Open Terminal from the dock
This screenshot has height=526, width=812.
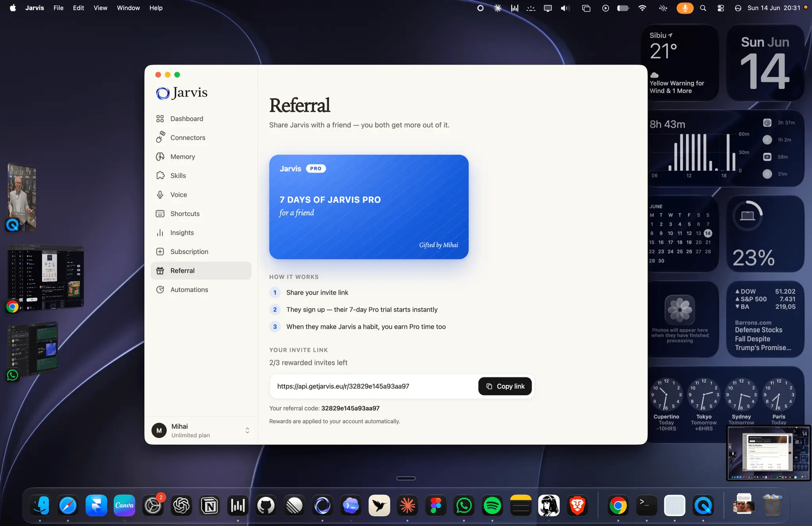point(647,505)
